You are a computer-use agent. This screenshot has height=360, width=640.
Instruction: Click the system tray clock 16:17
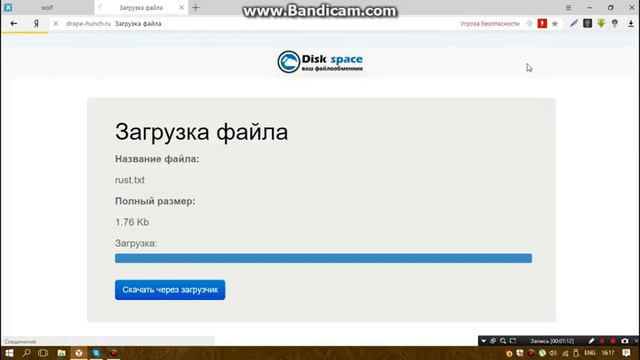coord(608,353)
